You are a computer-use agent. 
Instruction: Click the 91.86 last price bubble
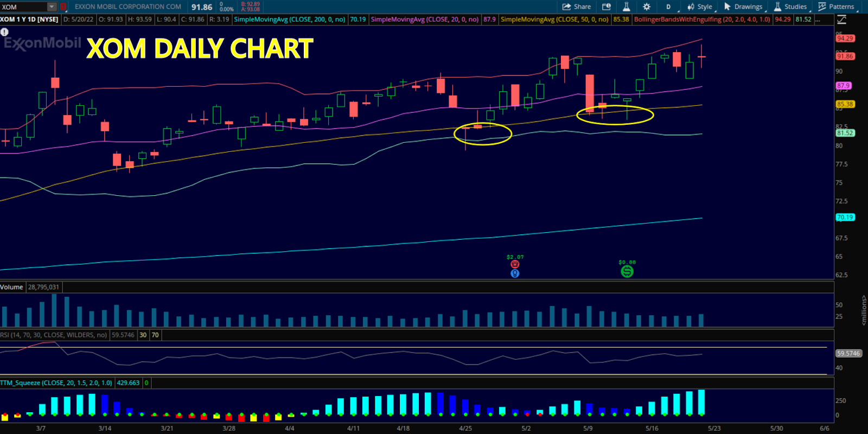[845, 56]
